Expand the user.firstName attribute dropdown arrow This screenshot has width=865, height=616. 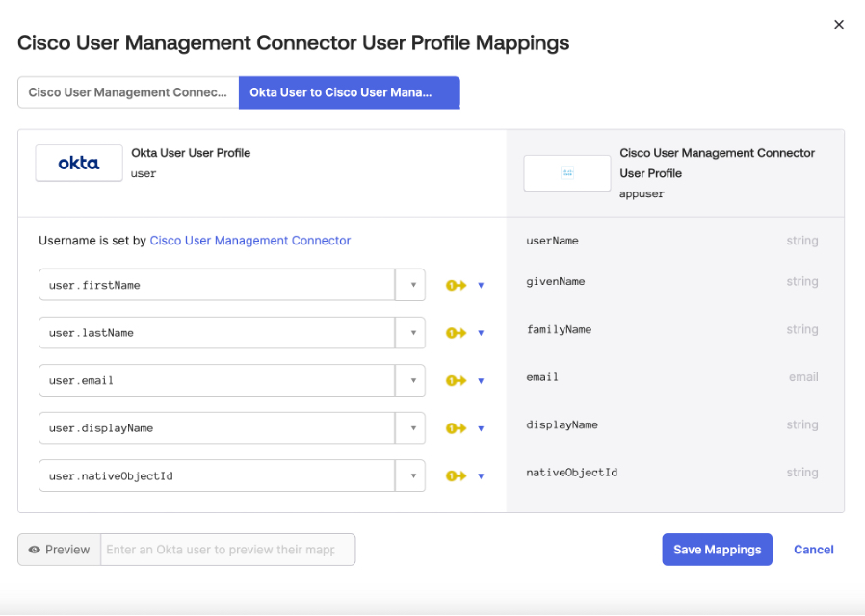point(410,285)
